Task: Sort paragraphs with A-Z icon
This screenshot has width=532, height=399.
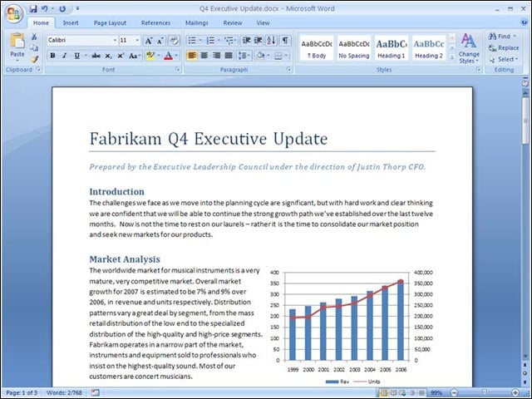Action: coord(271,41)
